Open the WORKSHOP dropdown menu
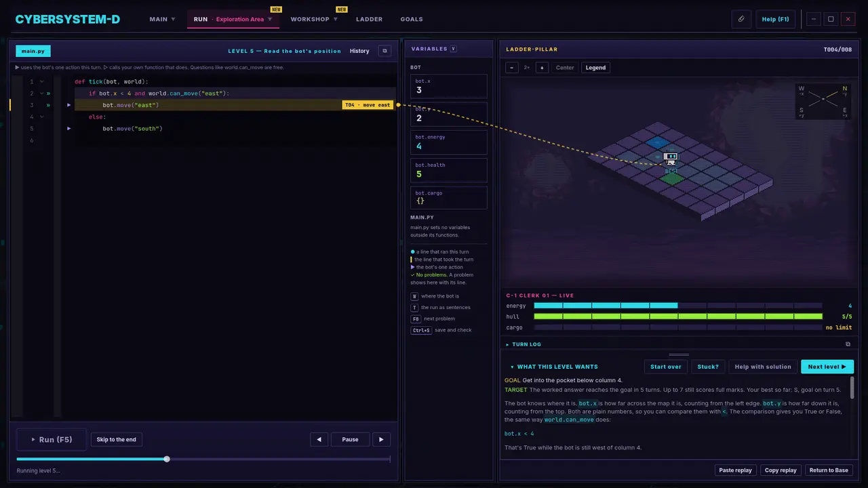The height and width of the screenshot is (488, 868). click(x=315, y=19)
